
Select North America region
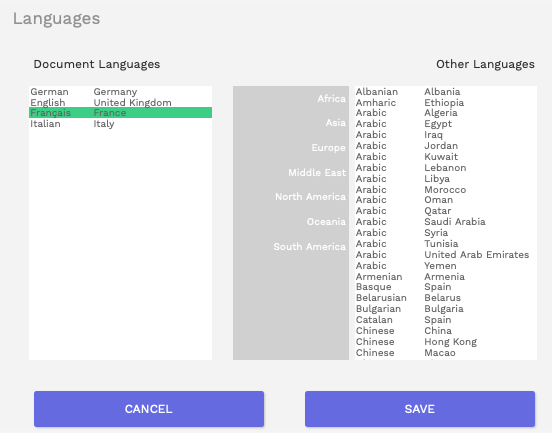click(x=310, y=196)
